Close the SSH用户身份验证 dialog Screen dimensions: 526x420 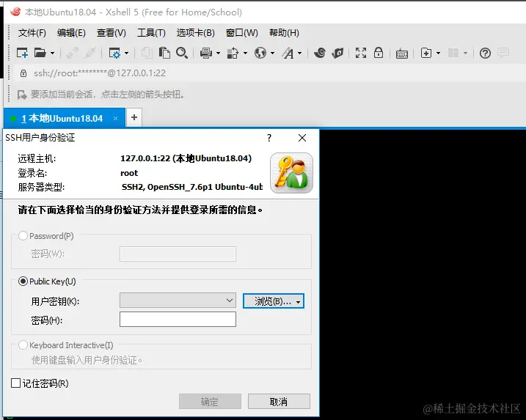click(x=302, y=138)
